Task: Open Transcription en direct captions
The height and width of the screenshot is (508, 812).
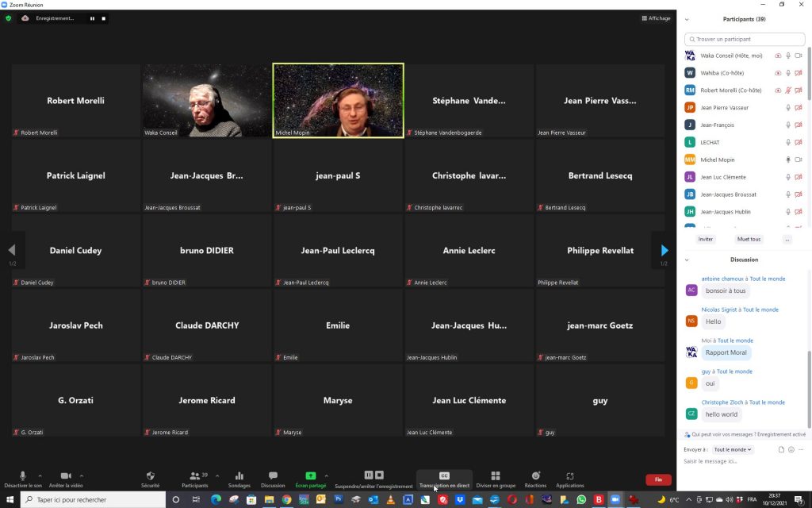Action: [444, 479]
